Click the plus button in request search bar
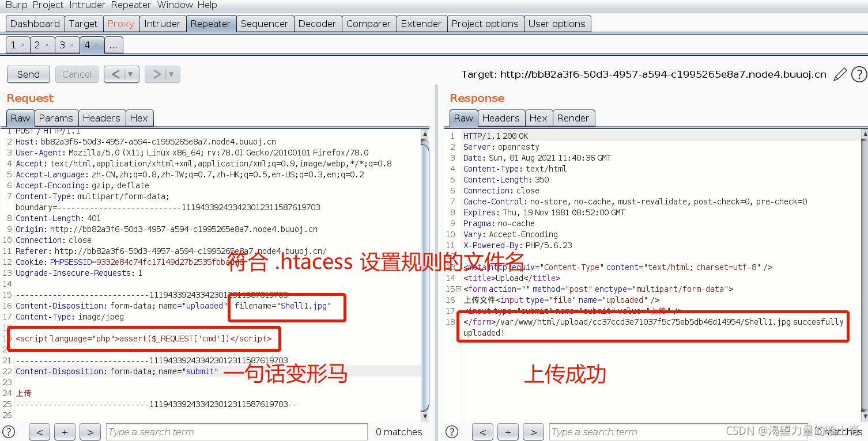 click(65, 432)
